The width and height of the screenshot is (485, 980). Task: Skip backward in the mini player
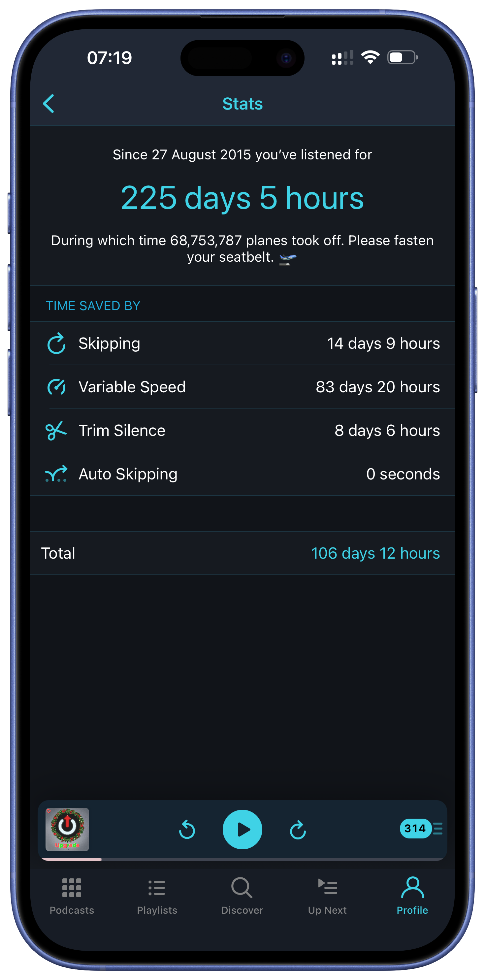click(187, 830)
